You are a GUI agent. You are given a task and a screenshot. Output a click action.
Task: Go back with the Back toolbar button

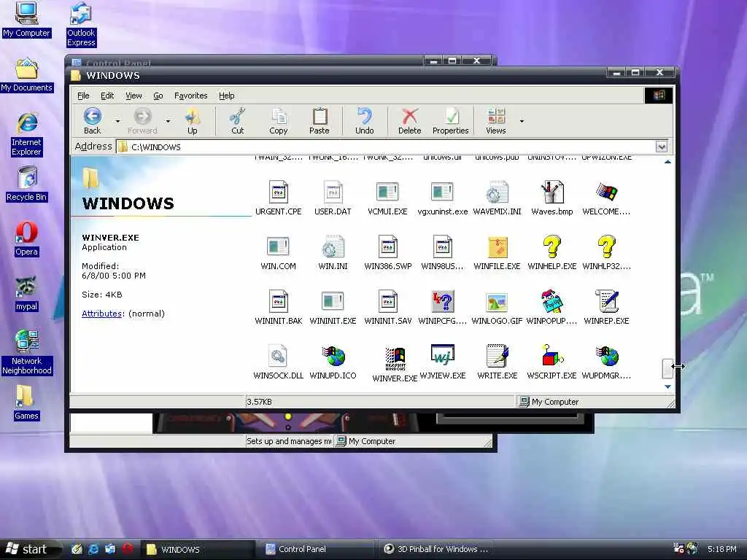pos(93,121)
